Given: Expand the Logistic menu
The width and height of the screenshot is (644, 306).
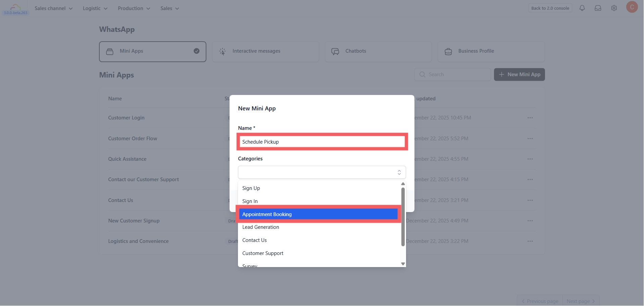Looking at the screenshot, I should coord(95,8).
